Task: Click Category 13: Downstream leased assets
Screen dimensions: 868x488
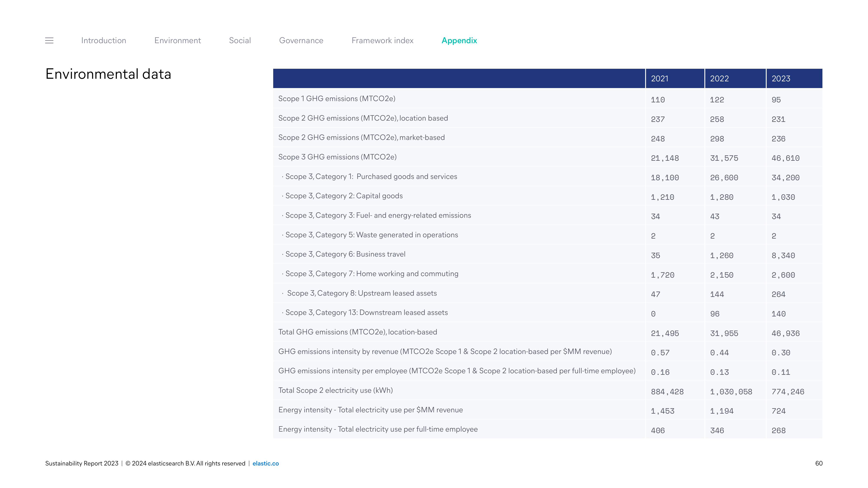Action: 365,313
